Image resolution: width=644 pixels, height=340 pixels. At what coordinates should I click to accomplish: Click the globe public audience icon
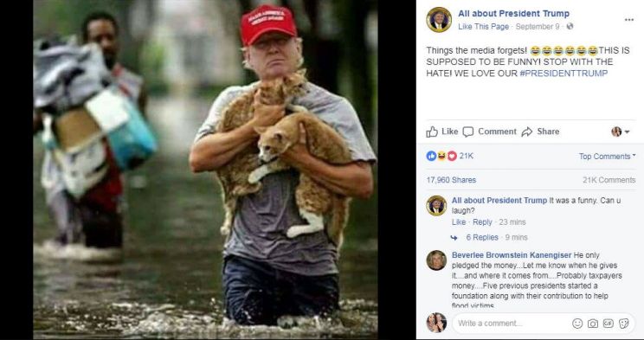click(x=570, y=26)
